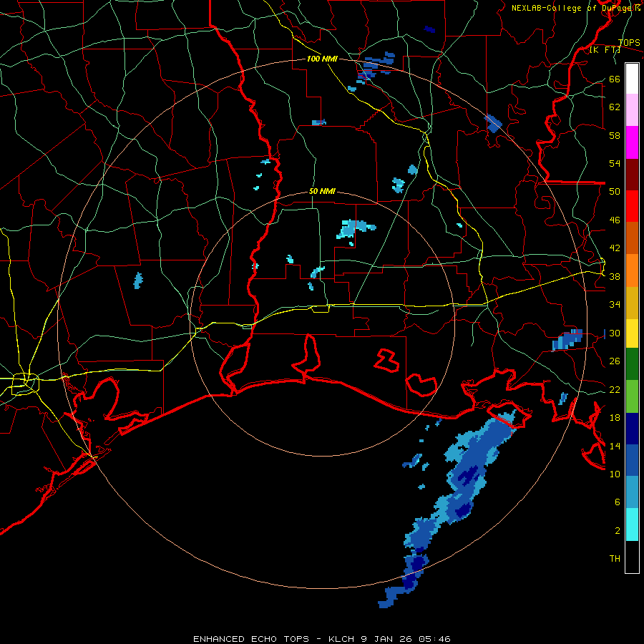644x644 pixels.
Task: Click the legend value 54
Action: [615, 163]
